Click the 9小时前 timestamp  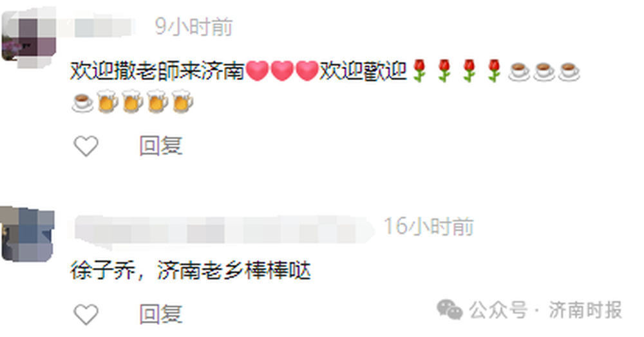[194, 27]
